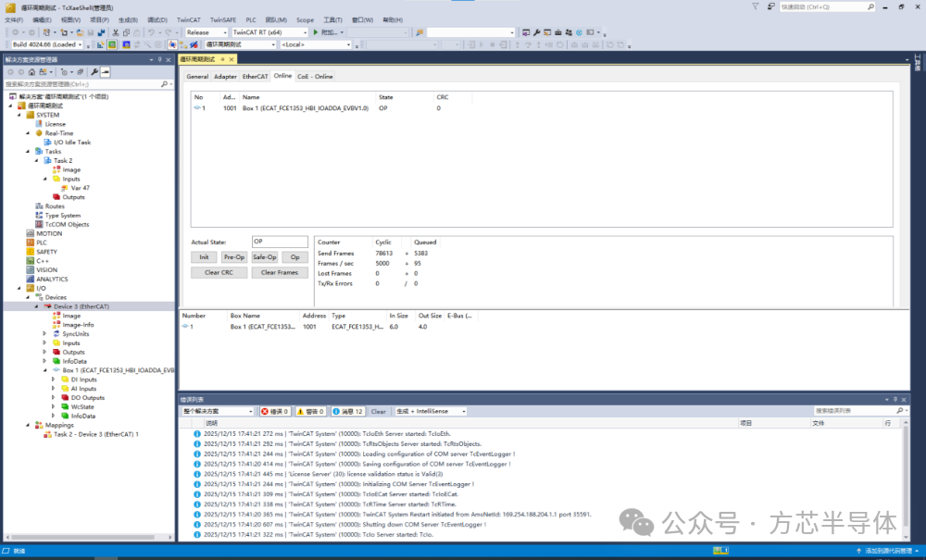The width and height of the screenshot is (926, 560).
Task: Toggle the 消息 12 messages filter
Action: point(347,411)
